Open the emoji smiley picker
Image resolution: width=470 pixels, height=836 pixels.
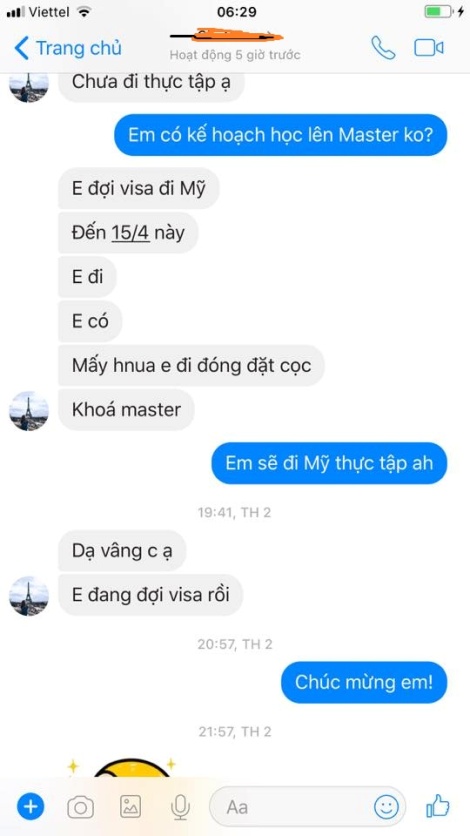point(386,807)
